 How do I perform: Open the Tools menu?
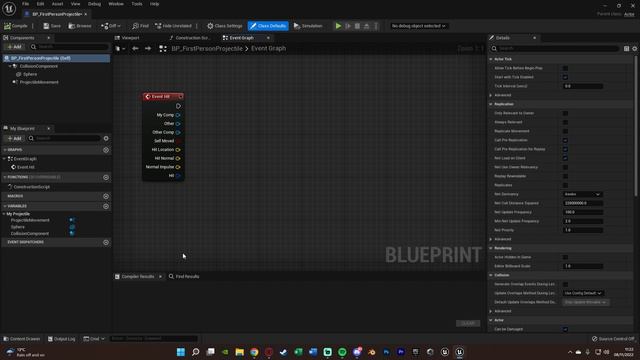[x=137, y=4]
